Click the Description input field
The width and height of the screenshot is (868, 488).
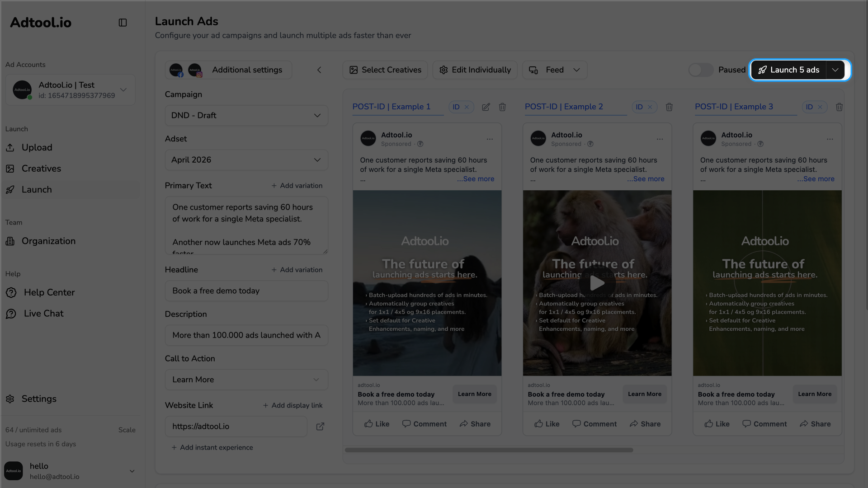click(x=246, y=335)
